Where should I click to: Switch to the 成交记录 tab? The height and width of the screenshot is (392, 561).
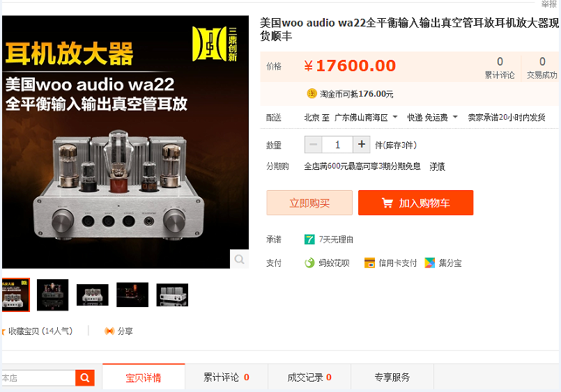pyautogui.click(x=309, y=377)
